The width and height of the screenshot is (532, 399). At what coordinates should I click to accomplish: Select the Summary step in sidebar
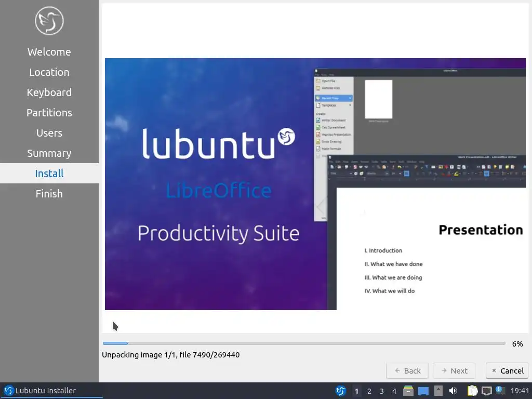pyautogui.click(x=49, y=153)
